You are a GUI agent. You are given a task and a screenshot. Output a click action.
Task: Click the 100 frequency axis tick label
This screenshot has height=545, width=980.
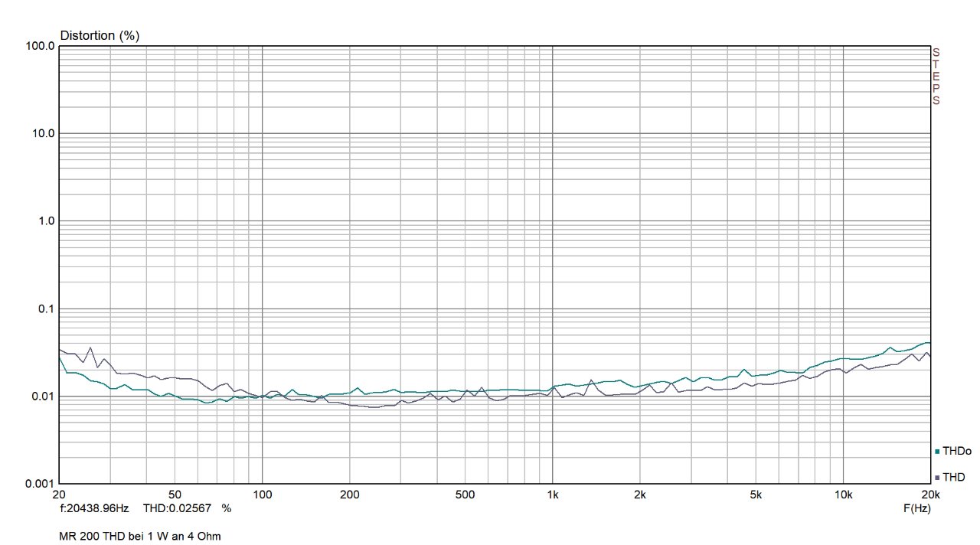coord(263,494)
